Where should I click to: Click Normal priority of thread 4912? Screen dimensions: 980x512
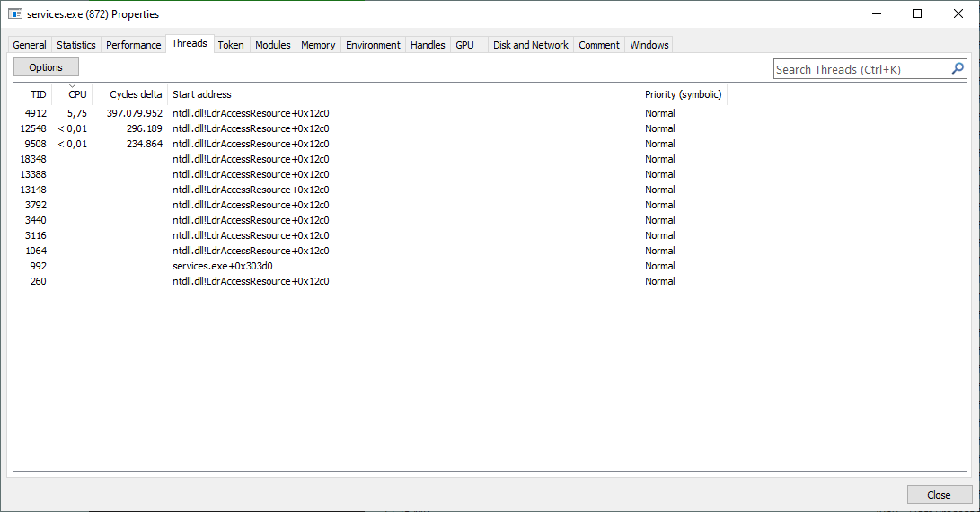click(660, 113)
